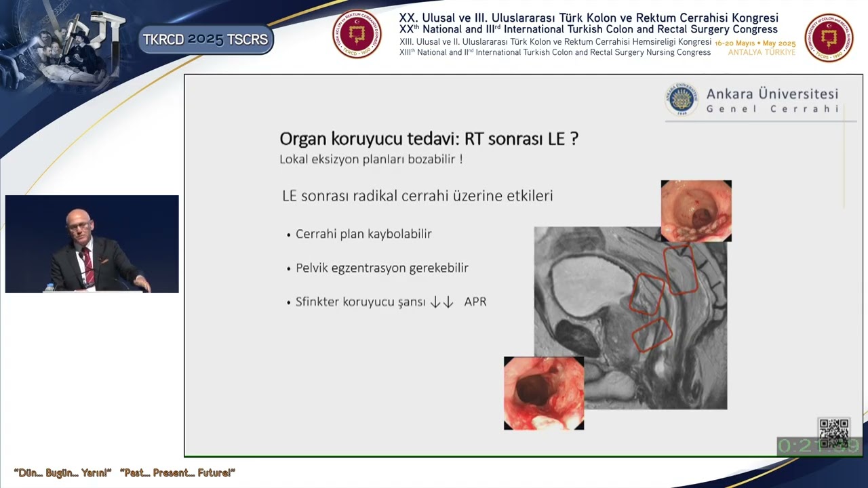Select the English title "XXth National and IIIrd International" line

589,30
